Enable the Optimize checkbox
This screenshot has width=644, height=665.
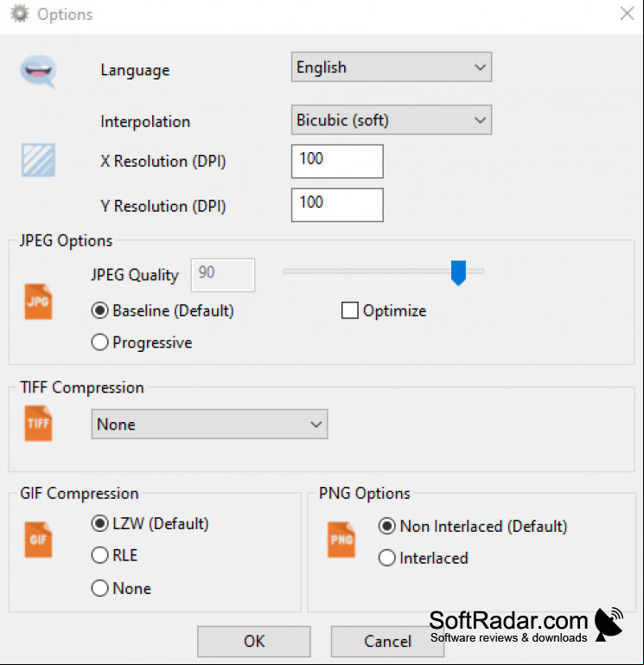pos(384,310)
